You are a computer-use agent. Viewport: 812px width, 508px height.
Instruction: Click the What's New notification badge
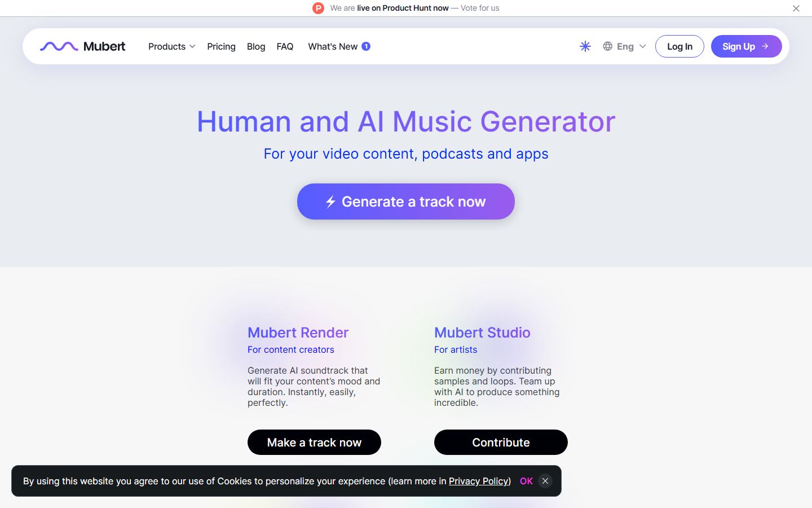(366, 46)
